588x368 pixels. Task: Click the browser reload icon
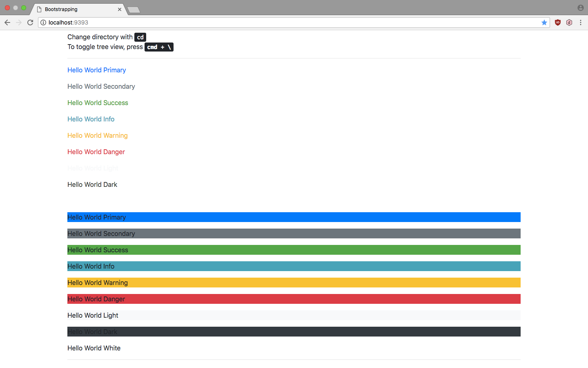[30, 22]
